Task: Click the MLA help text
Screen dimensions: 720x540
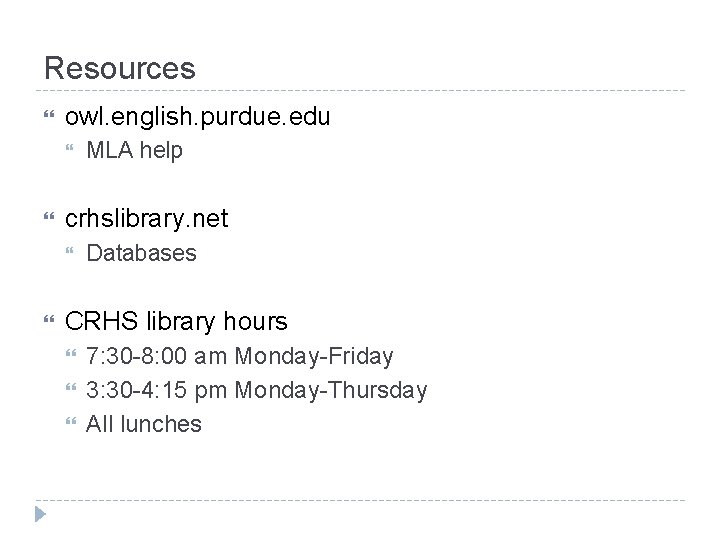Action: tap(134, 152)
